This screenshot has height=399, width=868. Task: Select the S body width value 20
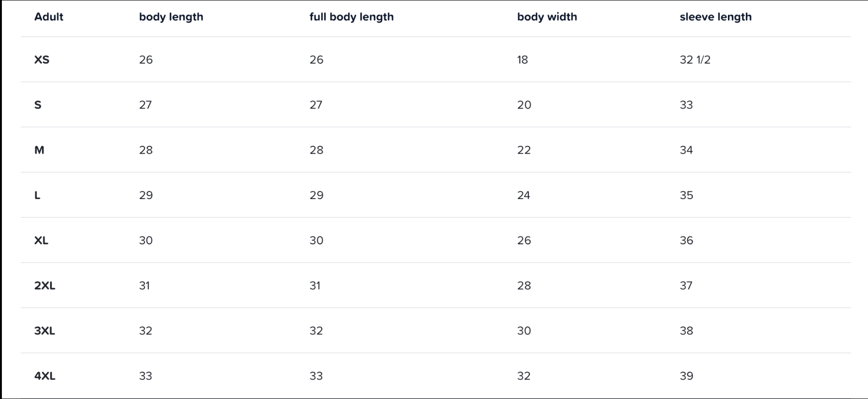[524, 105]
